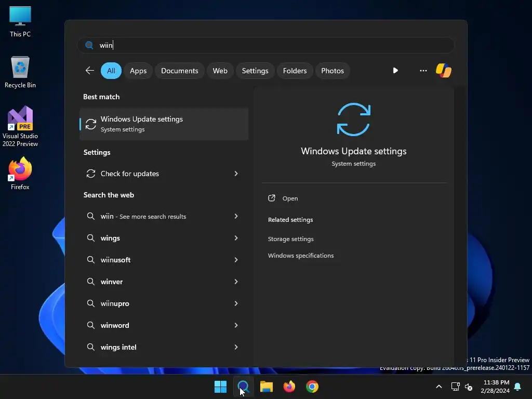Select the winword web suggestion
The image size is (532, 399).
(x=164, y=325)
